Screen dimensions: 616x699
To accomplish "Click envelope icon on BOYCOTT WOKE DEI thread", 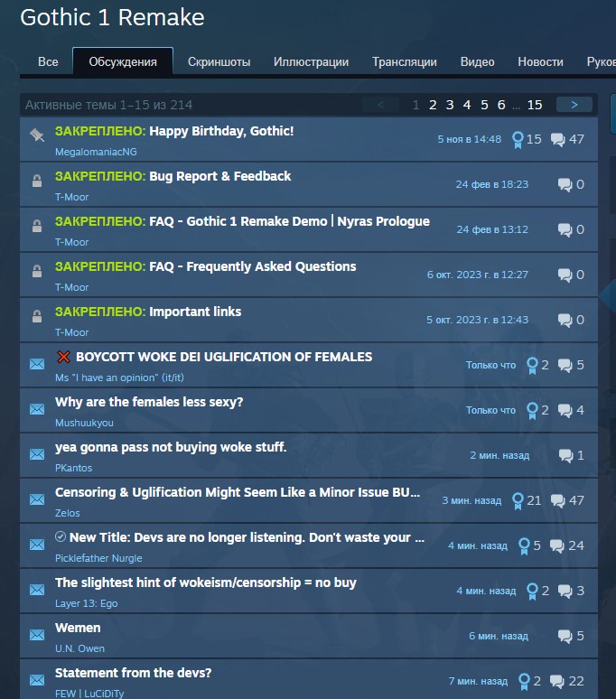I will [x=37, y=364].
